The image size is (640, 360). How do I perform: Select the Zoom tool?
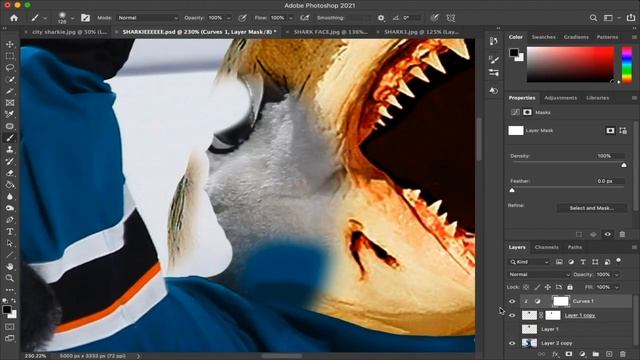coord(10,278)
